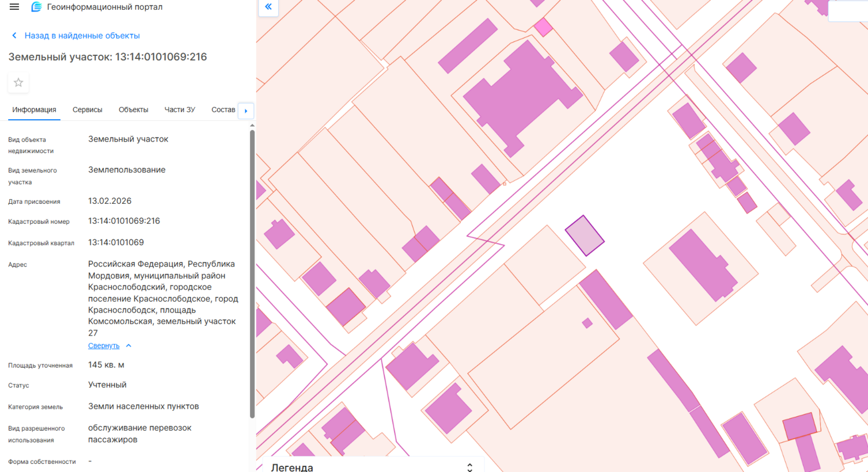
Task: Add parcel to favorites with star
Action: (18, 83)
